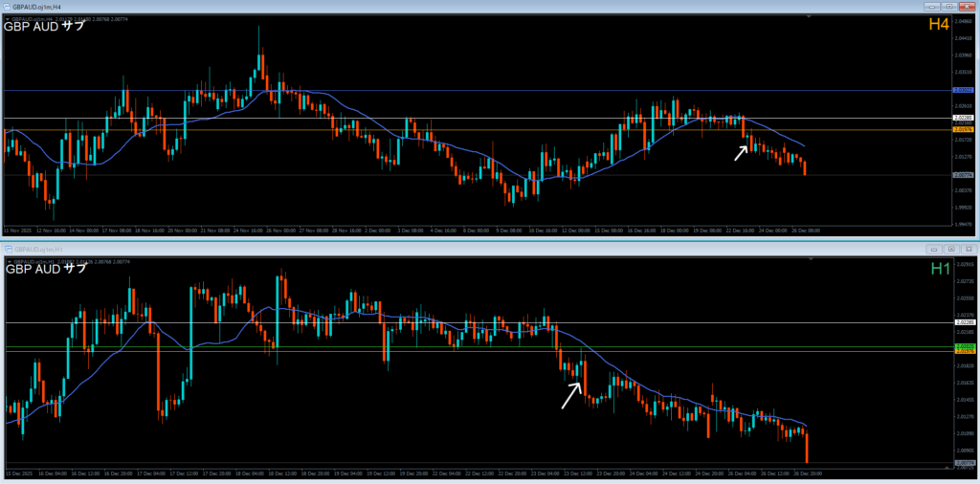Click 2.04860 on the H4 price scale
The width and height of the screenshot is (980, 484).
[x=963, y=21]
